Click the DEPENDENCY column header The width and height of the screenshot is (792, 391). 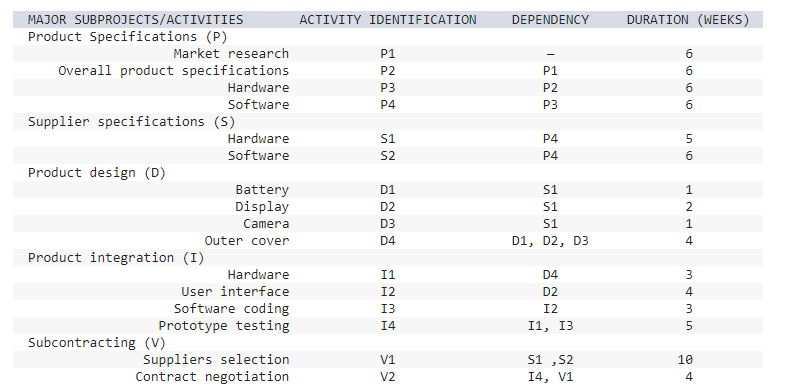[x=550, y=20]
